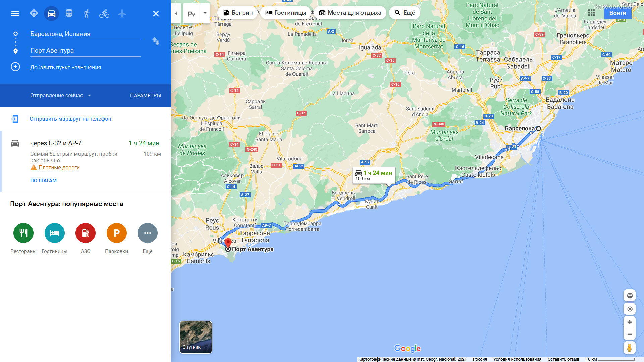
Task: Select best travel mode icon
Action: click(34, 13)
